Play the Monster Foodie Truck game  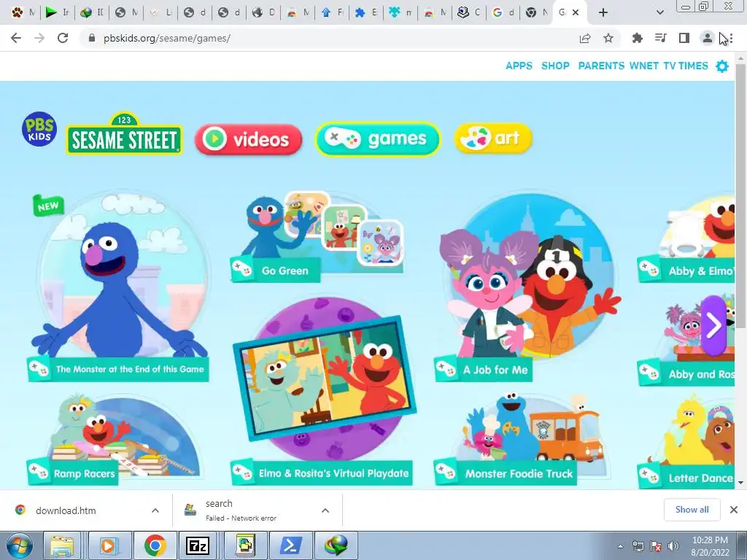[x=522, y=440]
